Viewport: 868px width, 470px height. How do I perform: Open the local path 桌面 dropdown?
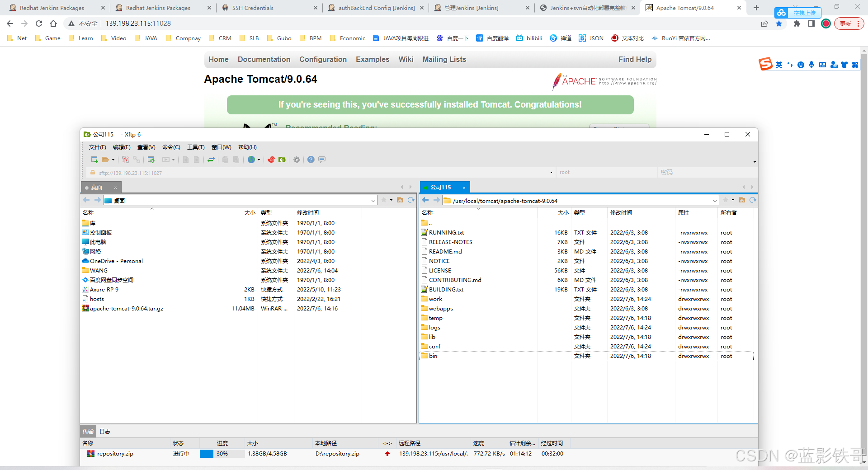click(373, 201)
